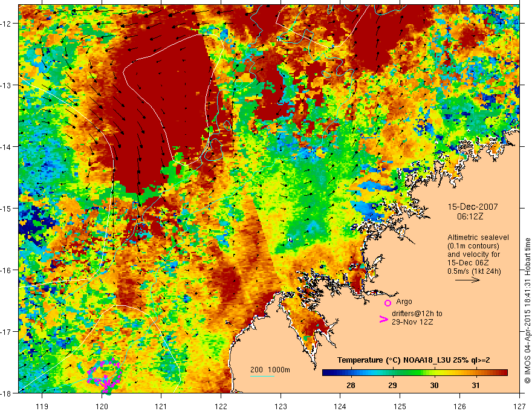Click the latitude axis label '-13'
This screenshot has height=411, width=532.
click(x=7, y=85)
